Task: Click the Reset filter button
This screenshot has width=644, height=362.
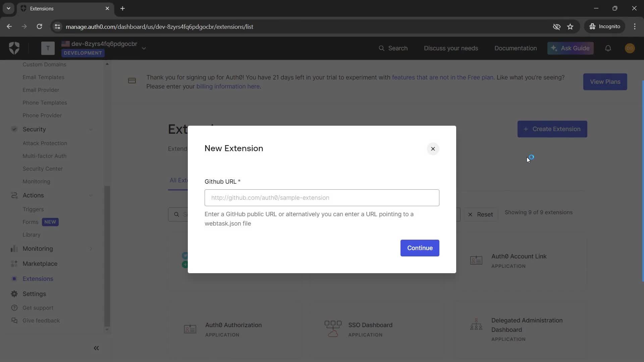Action: click(x=481, y=215)
